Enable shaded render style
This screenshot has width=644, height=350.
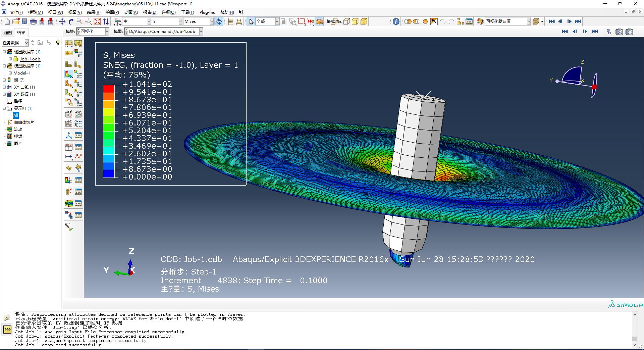pyautogui.click(x=364, y=21)
